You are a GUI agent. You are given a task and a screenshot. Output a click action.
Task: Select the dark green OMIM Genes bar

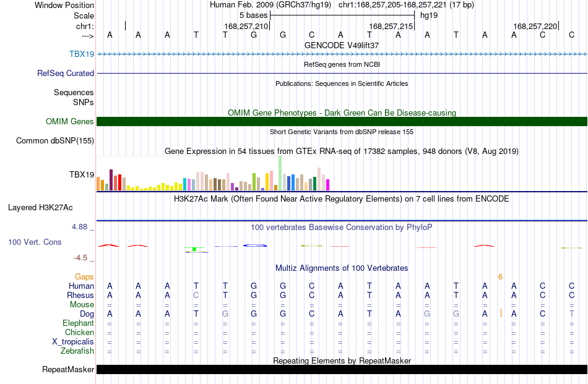coord(342,121)
